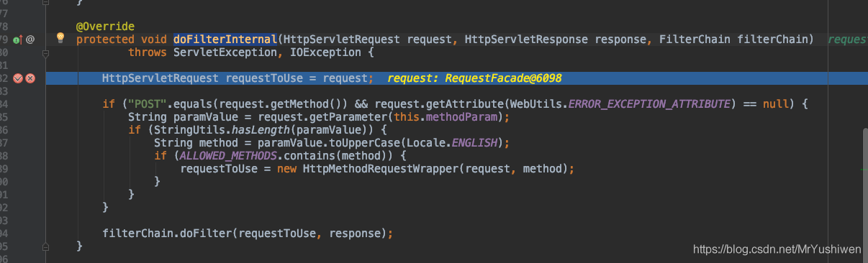Screen dimensions: 868x263
Task: Click the highlighted doFilterInternal method name
Action: tap(225, 40)
